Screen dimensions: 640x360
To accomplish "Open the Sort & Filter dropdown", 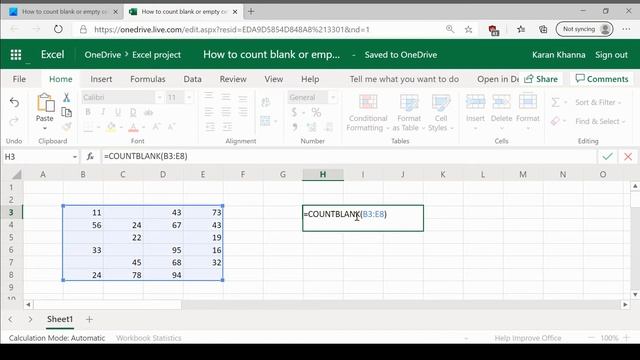I will [x=598, y=102].
